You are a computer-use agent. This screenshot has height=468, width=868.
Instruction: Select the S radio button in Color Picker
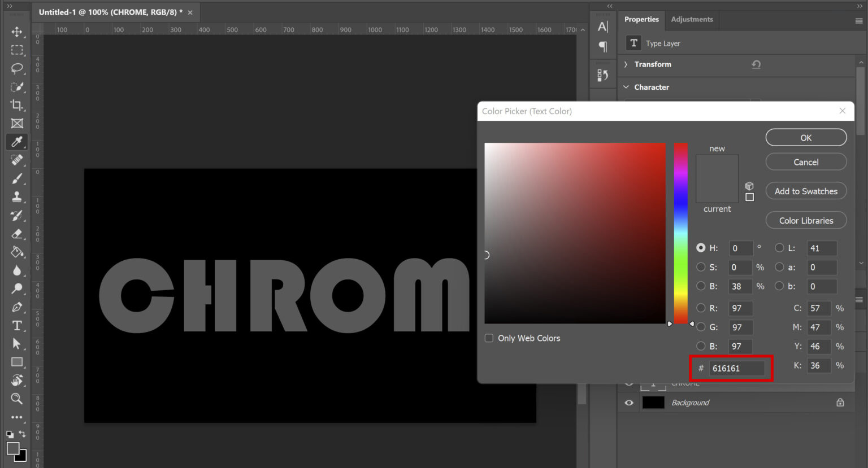701,267
